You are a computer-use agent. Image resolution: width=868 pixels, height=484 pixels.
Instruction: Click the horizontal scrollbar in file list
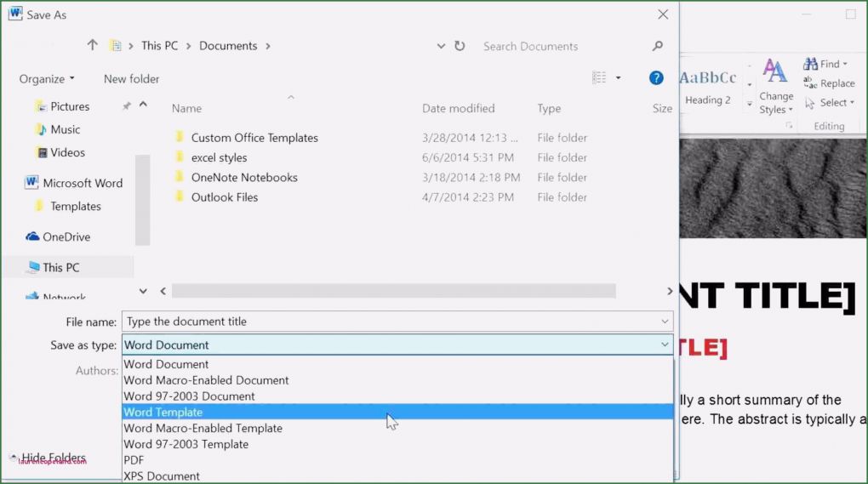[393, 291]
